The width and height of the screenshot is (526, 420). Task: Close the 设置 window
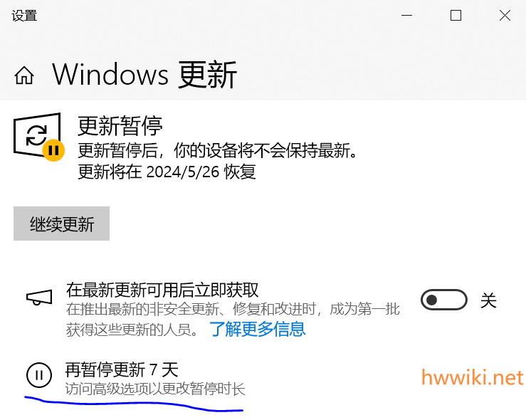505,16
